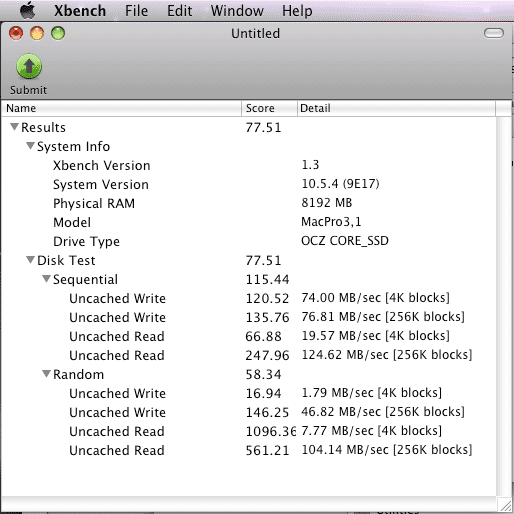
Task: Select the Xbench Version row
Action: point(249,165)
